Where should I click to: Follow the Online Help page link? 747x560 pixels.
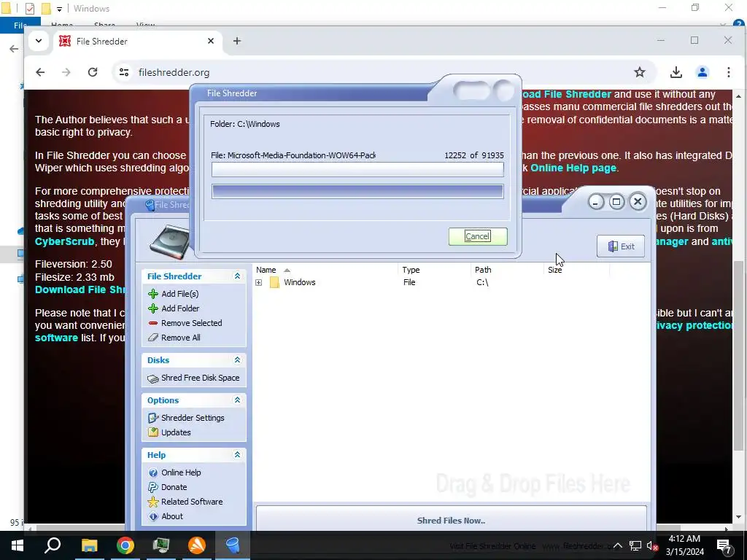573,168
